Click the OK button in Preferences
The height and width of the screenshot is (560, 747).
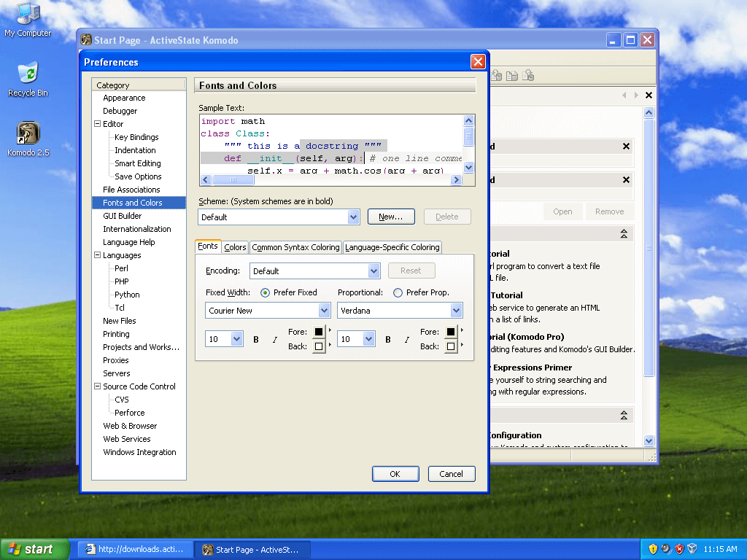[395, 474]
